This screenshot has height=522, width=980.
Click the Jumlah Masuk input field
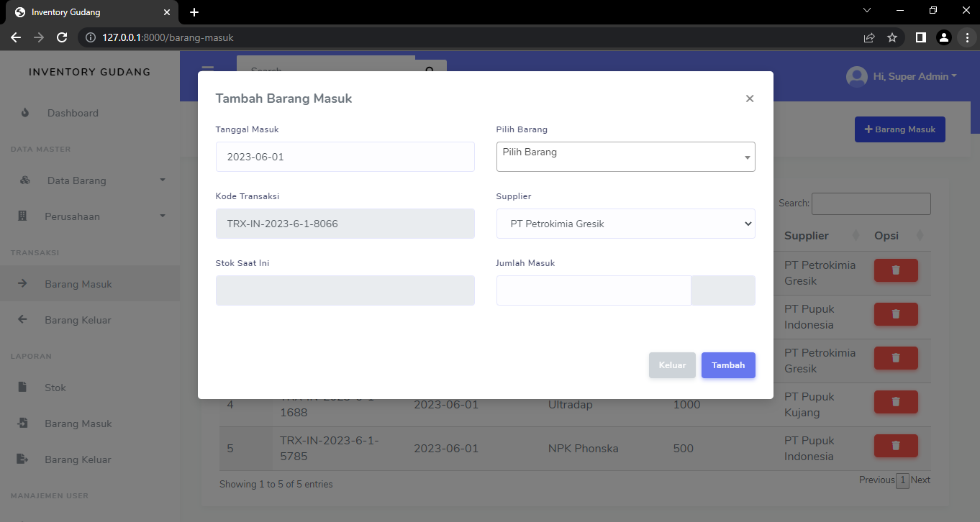(593, 290)
